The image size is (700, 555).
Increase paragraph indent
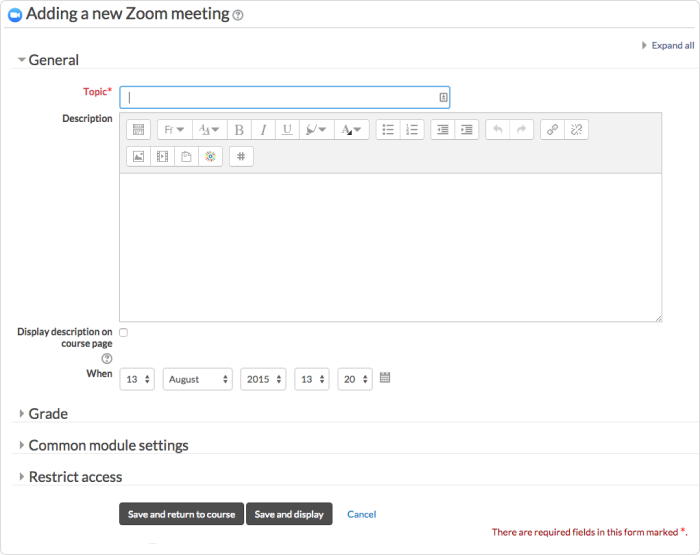point(467,129)
